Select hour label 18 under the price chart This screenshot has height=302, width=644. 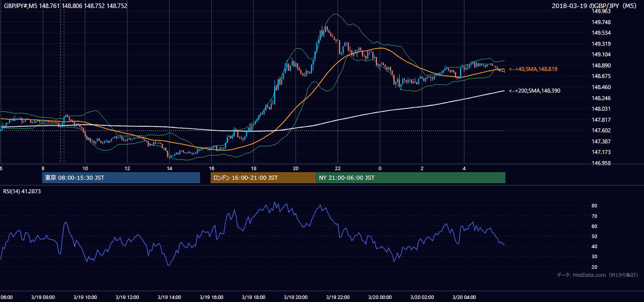pyautogui.click(x=253, y=168)
